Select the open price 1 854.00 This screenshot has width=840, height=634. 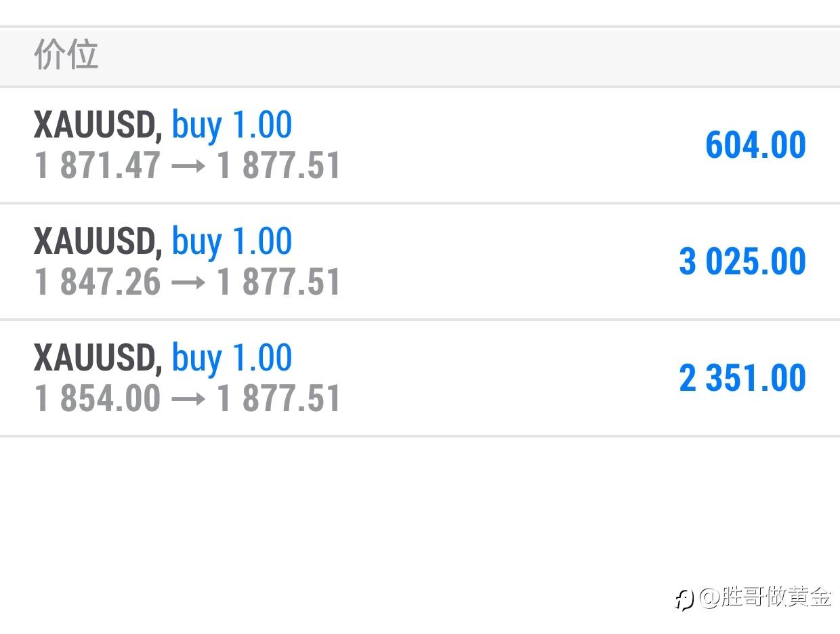[x=98, y=399]
